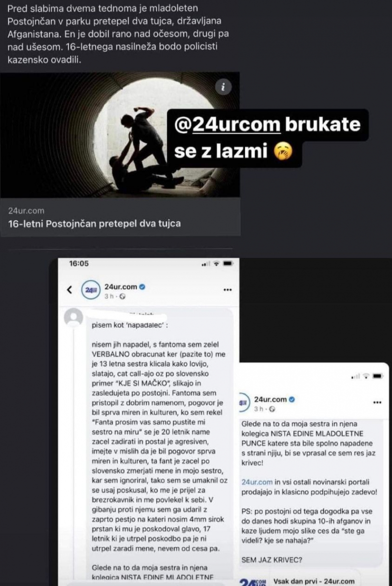Click the gray 24ur.com domain label above headline
Viewport: 392px width, 586px height.
click(26, 211)
